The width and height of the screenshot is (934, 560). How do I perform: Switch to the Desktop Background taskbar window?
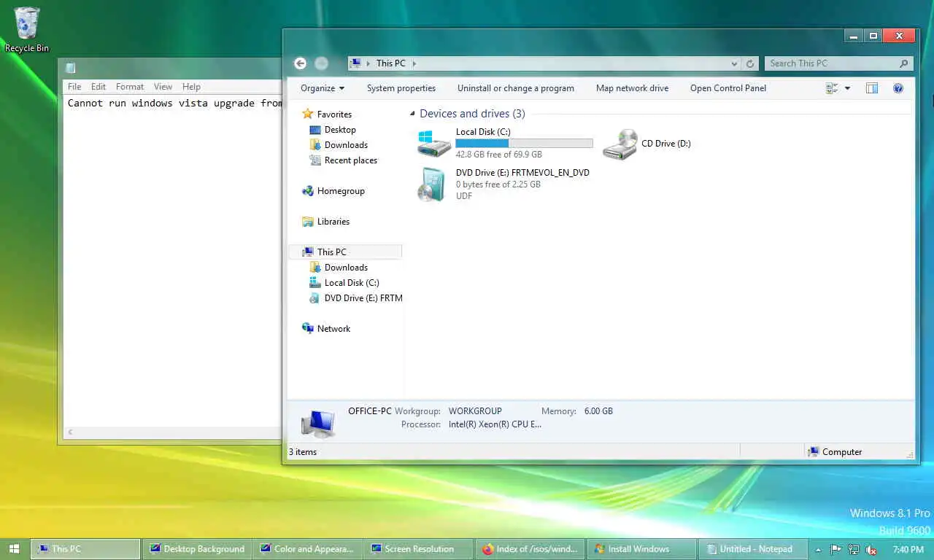[x=197, y=549]
